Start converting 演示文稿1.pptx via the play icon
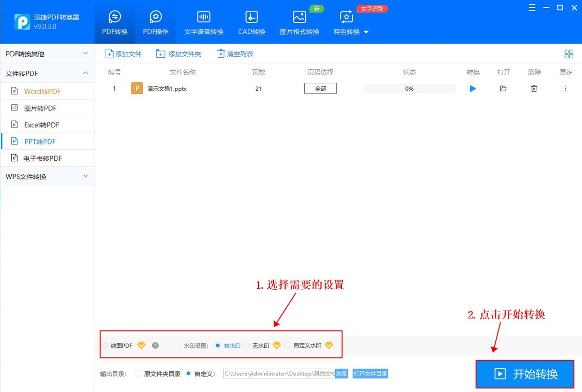 pos(473,88)
